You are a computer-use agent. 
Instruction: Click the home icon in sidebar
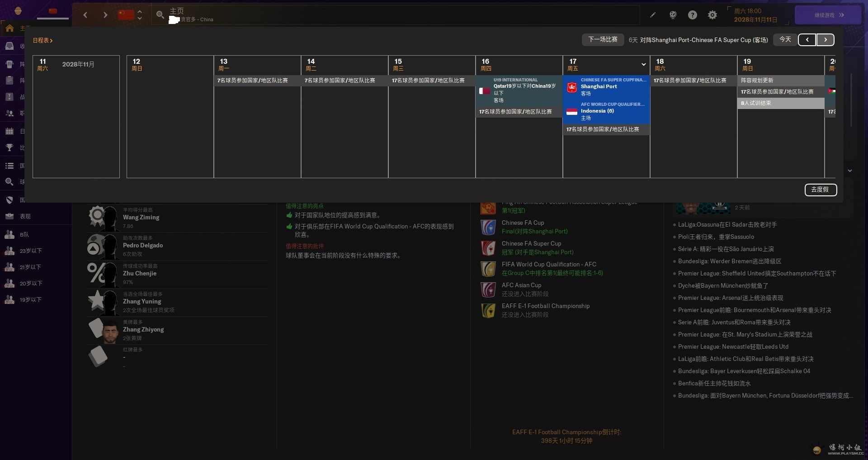(9, 28)
